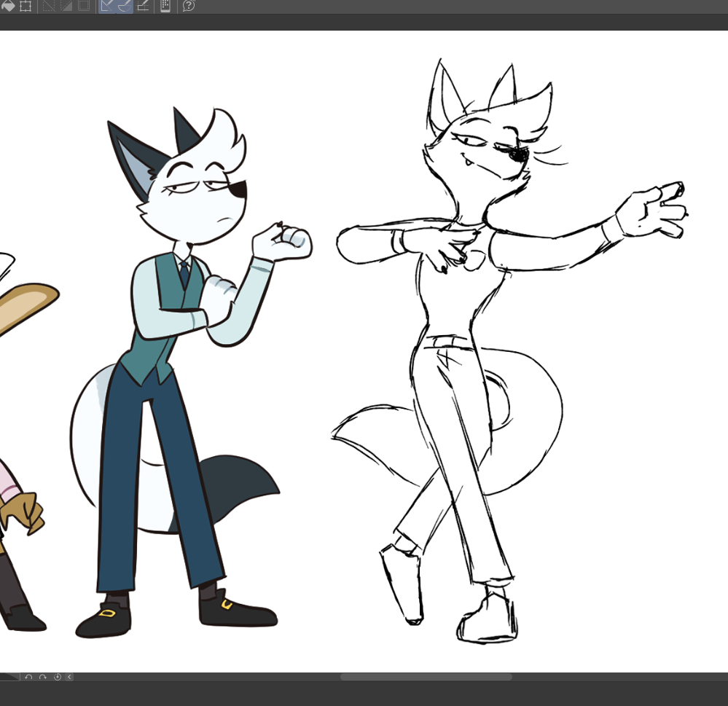This screenshot has height=706, width=728.
Task: Click the Invert selected area icon
Action: [x=66, y=6]
